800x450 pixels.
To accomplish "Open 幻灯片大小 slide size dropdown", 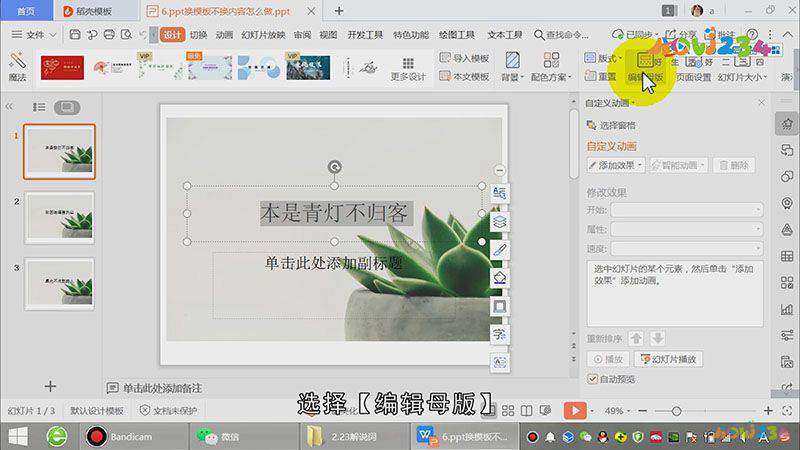I will (x=742, y=77).
